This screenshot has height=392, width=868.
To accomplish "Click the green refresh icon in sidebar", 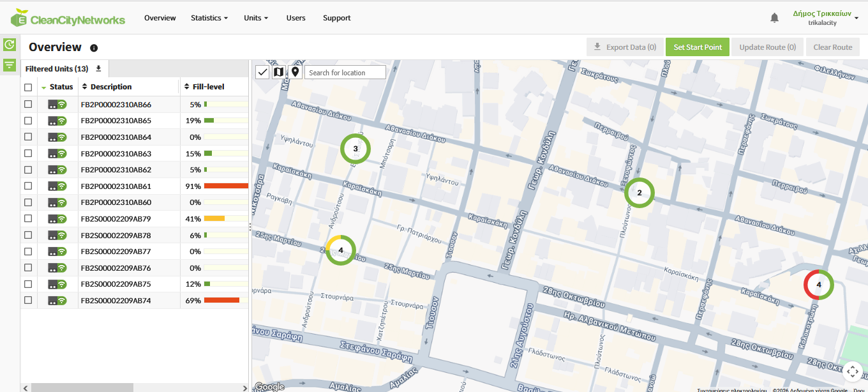I will click(x=10, y=45).
